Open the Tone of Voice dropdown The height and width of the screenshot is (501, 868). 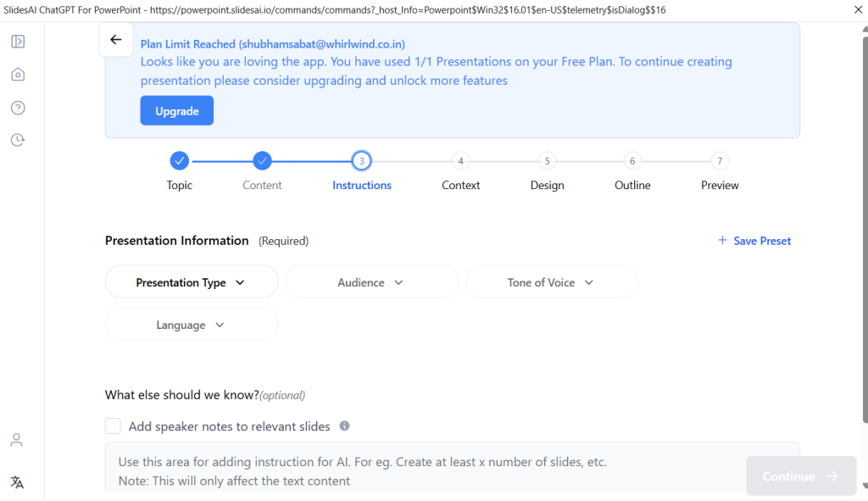click(552, 282)
